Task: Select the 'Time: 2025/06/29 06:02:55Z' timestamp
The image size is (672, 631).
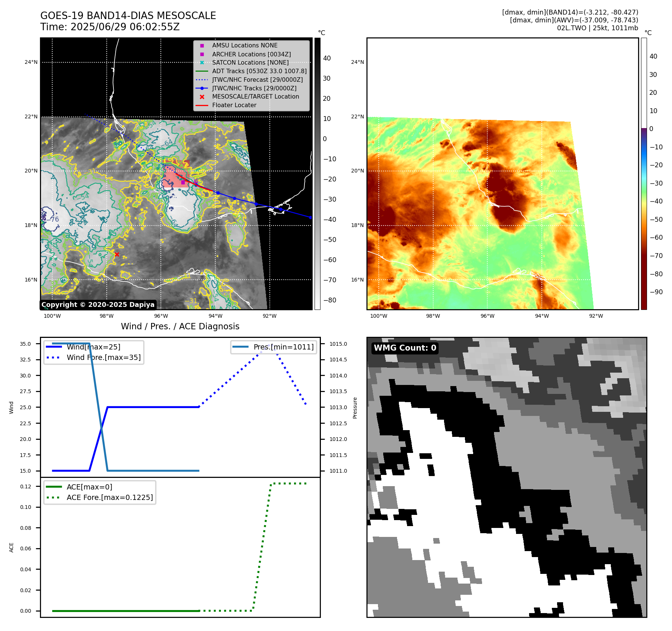Action: coord(110,27)
